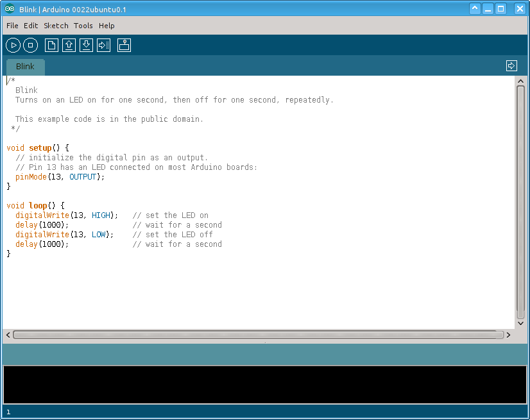Viewport: 530px width, 420px height.
Task: Create a new sketch with New icon
Action: (x=51, y=46)
